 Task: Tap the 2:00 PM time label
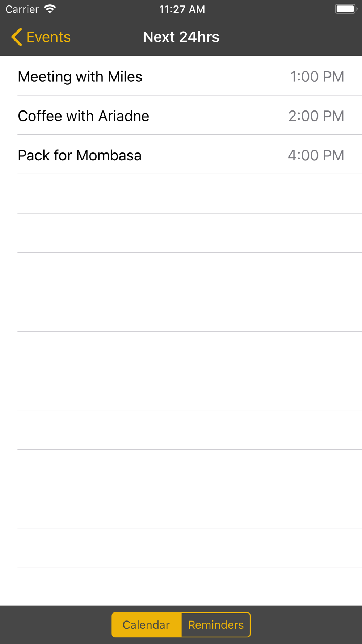click(316, 116)
